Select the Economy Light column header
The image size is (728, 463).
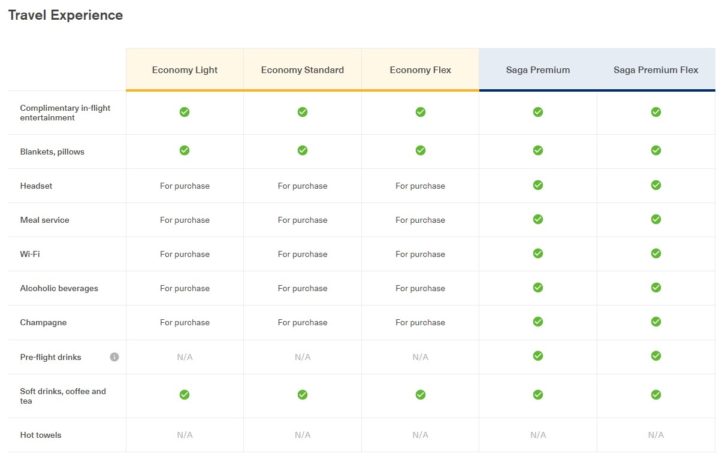[x=184, y=70]
